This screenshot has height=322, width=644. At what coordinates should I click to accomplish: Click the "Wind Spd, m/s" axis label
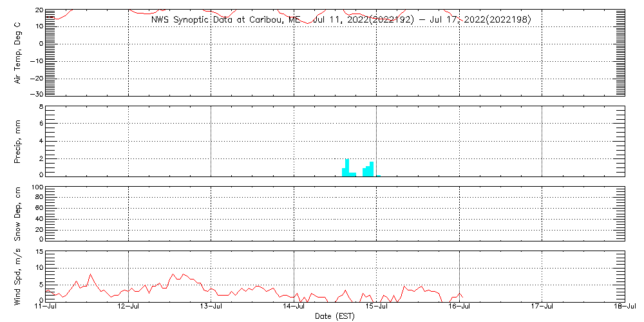tap(18, 276)
